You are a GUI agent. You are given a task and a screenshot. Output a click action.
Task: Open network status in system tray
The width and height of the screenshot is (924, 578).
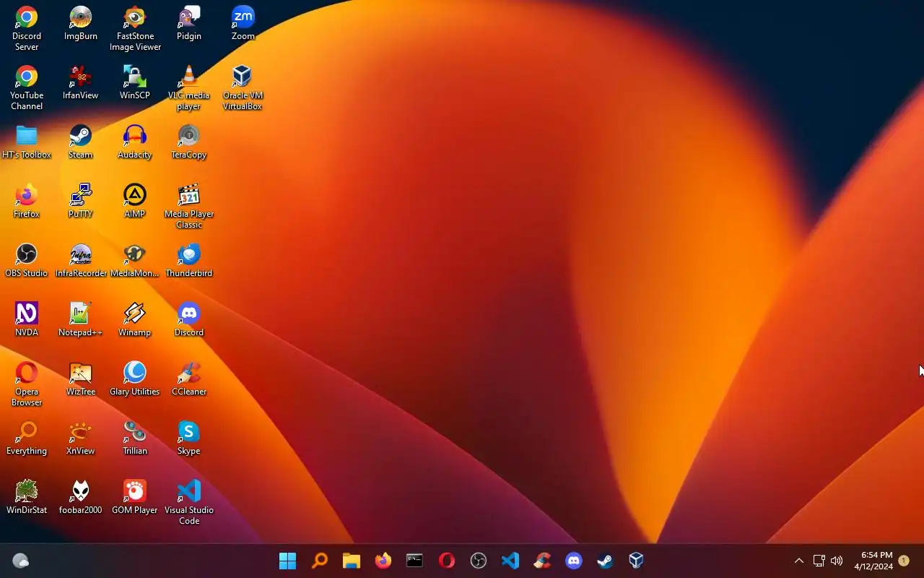[x=819, y=561]
